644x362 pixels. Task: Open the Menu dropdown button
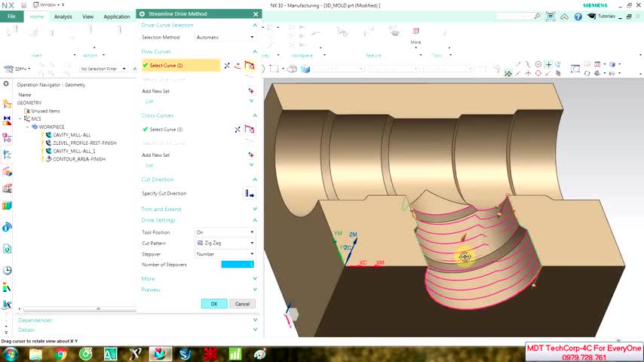point(17,69)
